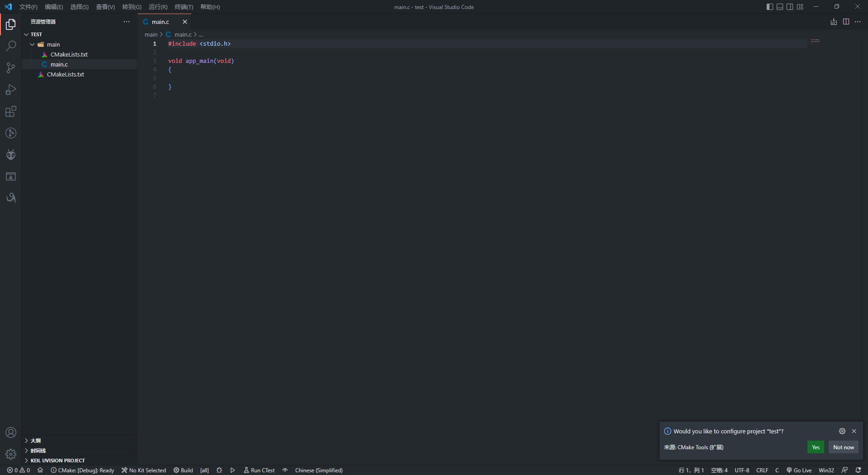Split the editor to the right
The height and width of the screenshot is (475, 868).
tap(846, 22)
